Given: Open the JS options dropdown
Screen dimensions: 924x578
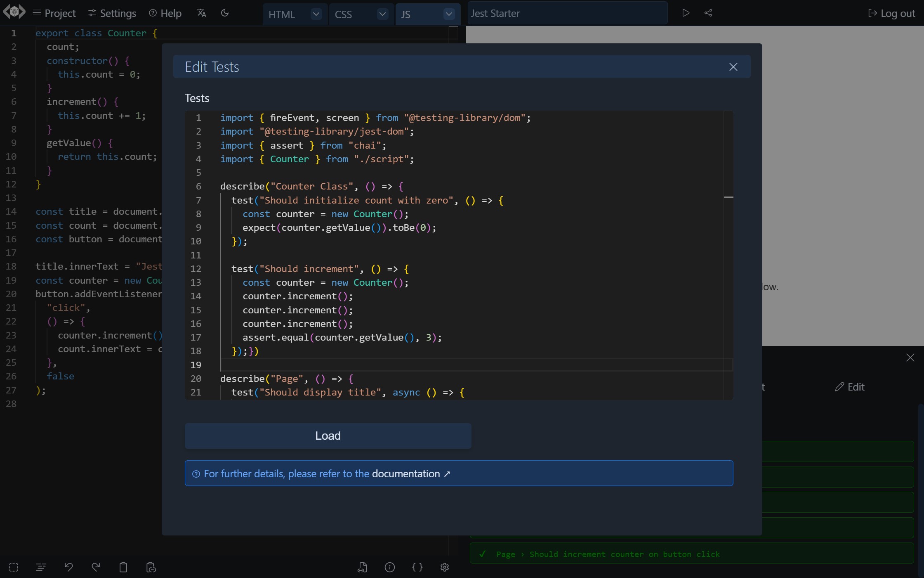Looking at the screenshot, I should coord(448,14).
